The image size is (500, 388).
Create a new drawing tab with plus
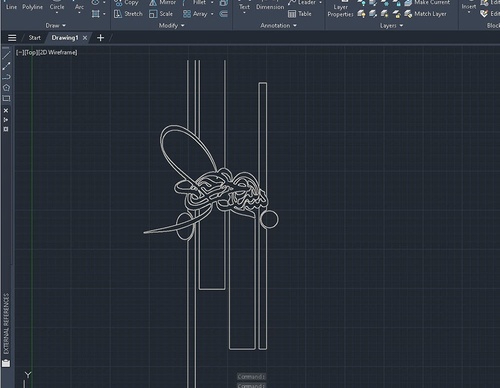pos(100,38)
